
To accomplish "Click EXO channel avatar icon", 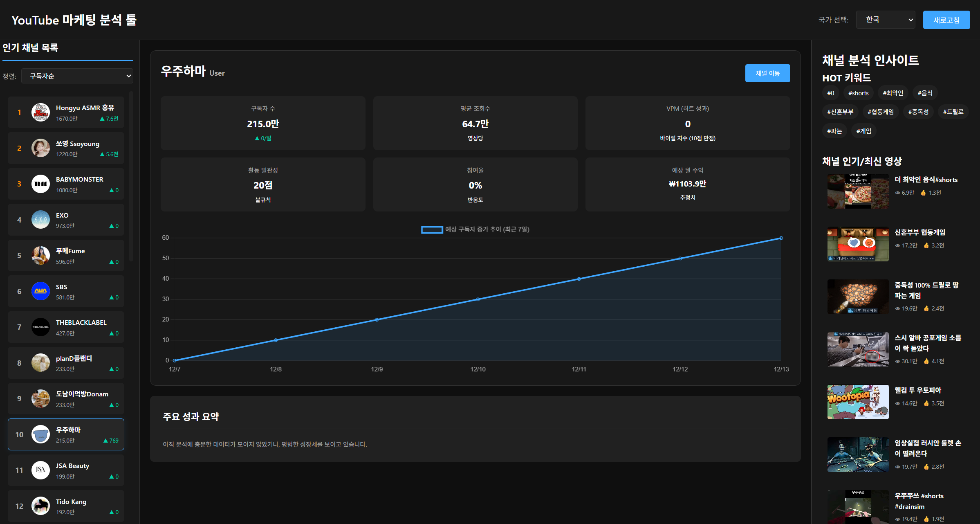I will 40,220.
